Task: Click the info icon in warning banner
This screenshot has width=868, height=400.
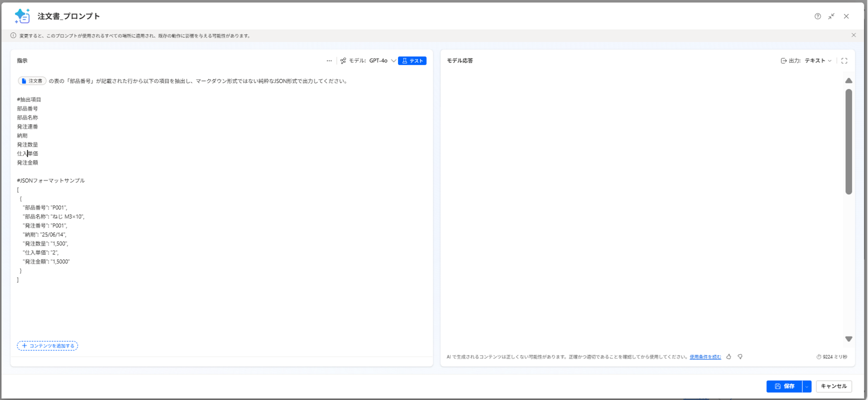Action: [x=13, y=36]
